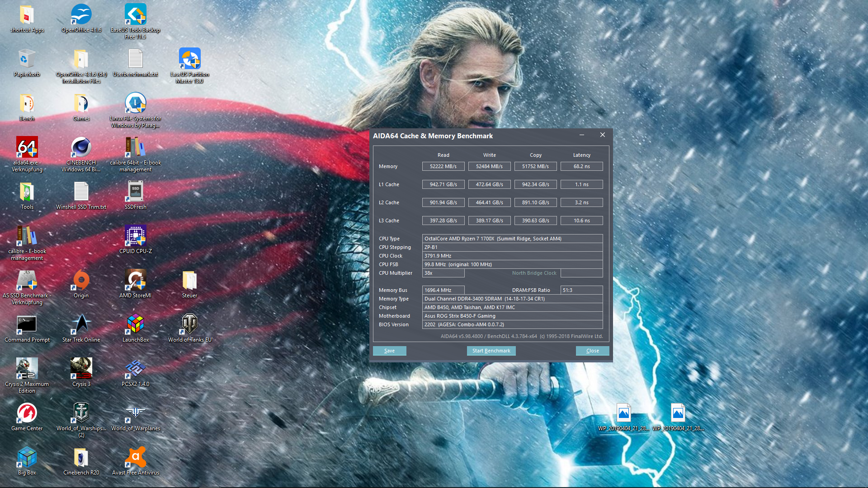
Task: Click the Start Benchmark button
Action: tap(491, 351)
